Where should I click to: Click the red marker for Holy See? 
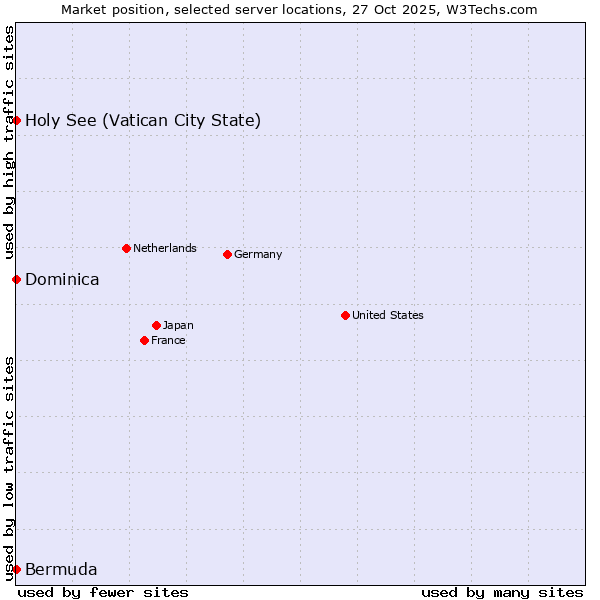coord(16,121)
